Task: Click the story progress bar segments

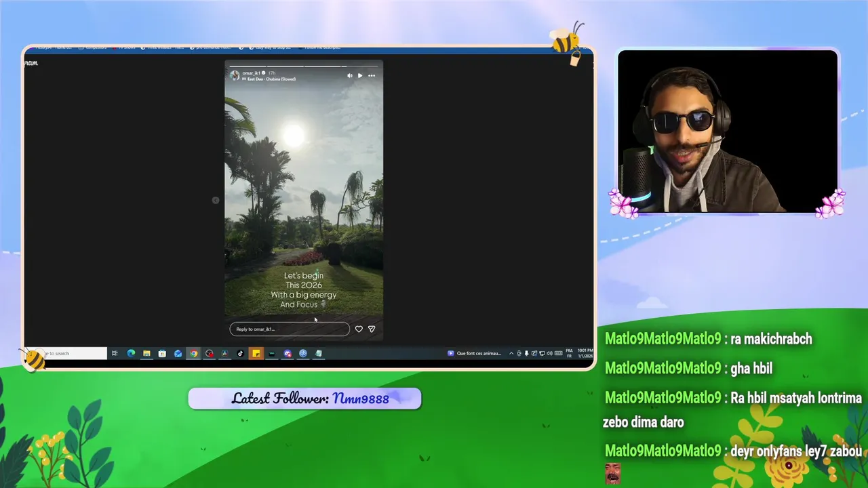Action: (304, 66)
